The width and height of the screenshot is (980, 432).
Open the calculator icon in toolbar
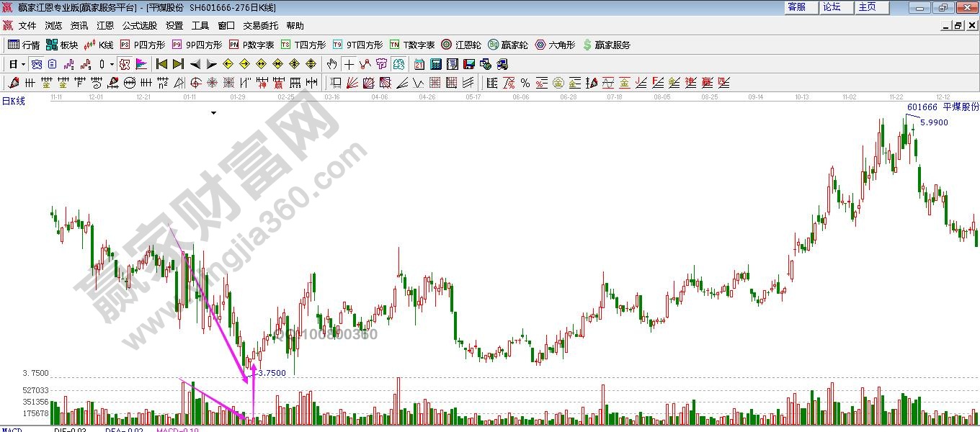(435, 64)
